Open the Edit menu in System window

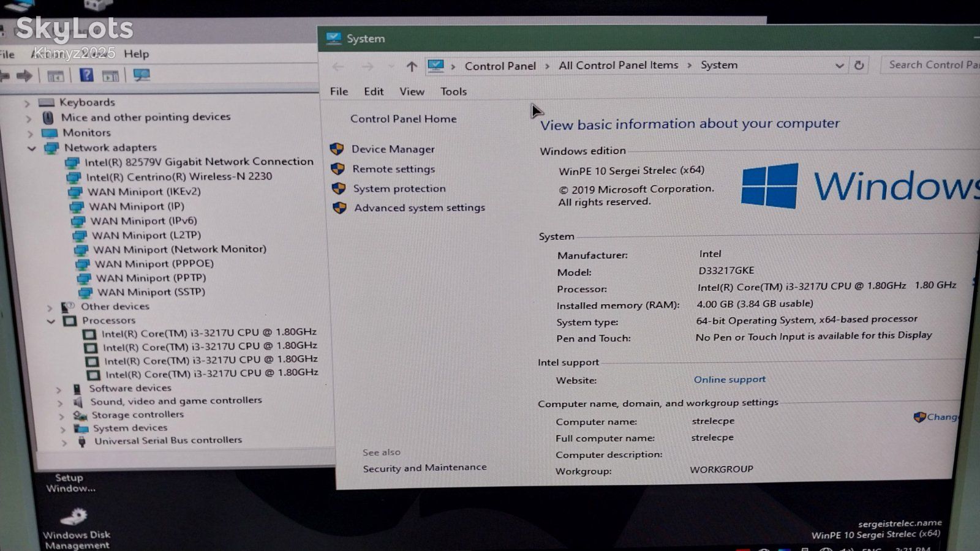pos(374,91)
